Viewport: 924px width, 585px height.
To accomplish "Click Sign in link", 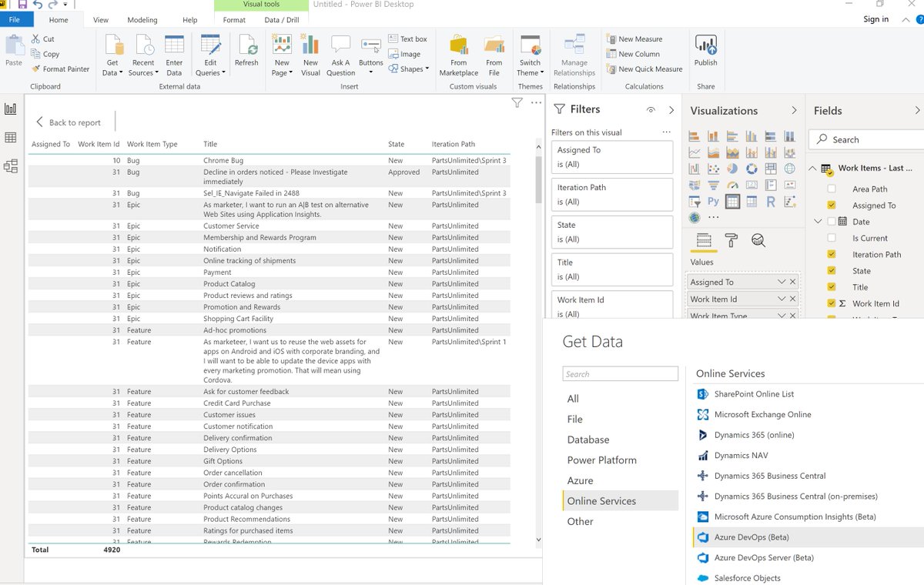I will (x=875, y=19).
